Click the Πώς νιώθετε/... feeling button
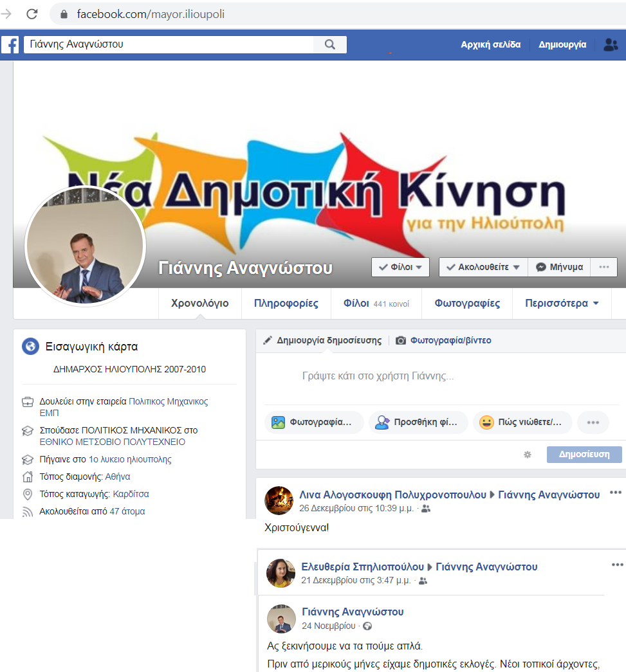 pyautogui.click(x=522, y=422)
